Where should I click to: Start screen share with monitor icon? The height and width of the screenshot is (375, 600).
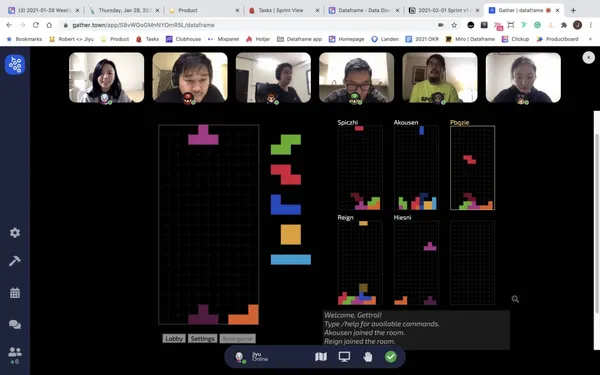tap(344, 357)
